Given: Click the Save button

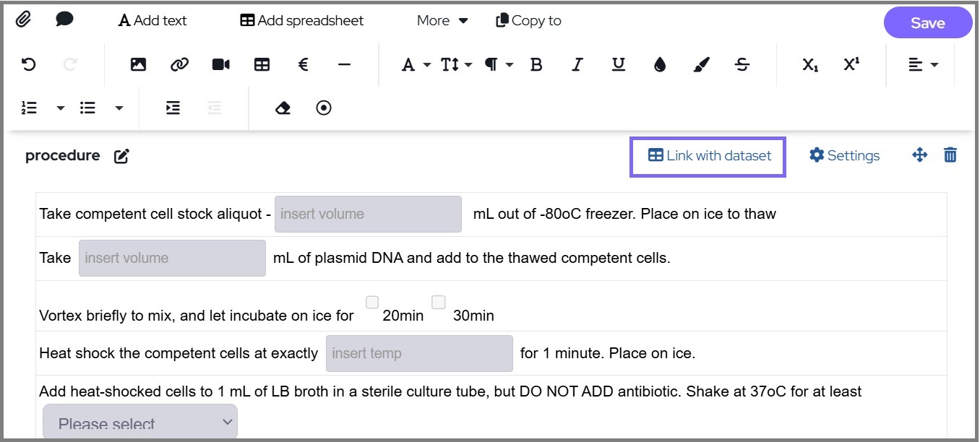Looking at the screenshot, I should coord(927,23).
